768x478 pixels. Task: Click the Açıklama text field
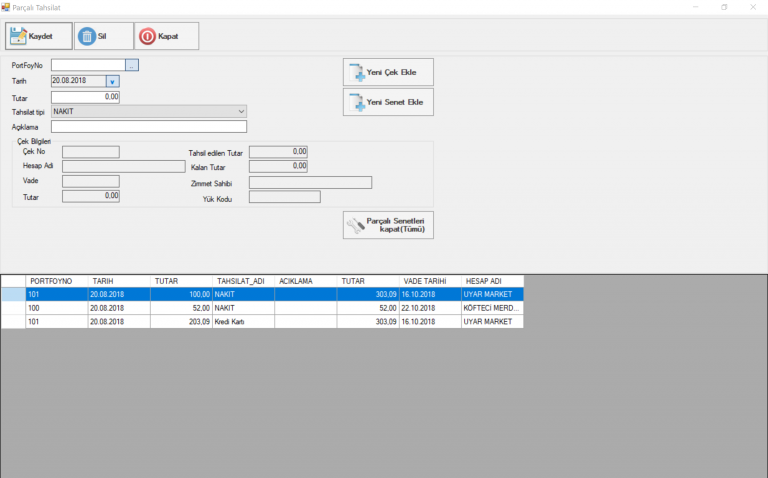click(148, 127)
